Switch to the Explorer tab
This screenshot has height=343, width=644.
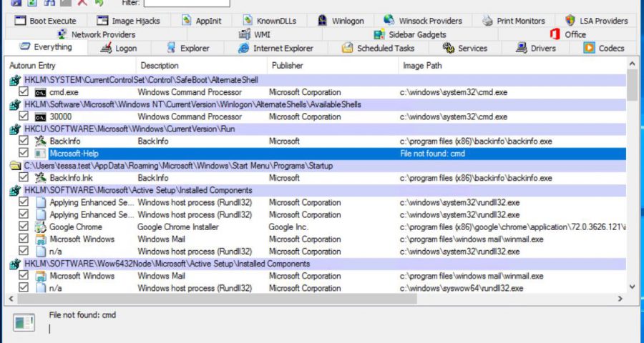[187, 48]
